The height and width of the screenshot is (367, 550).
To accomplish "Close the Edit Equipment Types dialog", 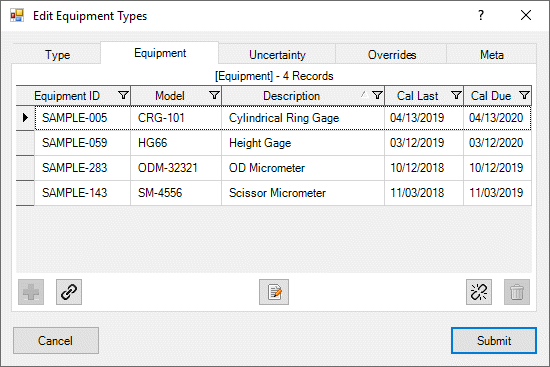I will tap(526, 15).
